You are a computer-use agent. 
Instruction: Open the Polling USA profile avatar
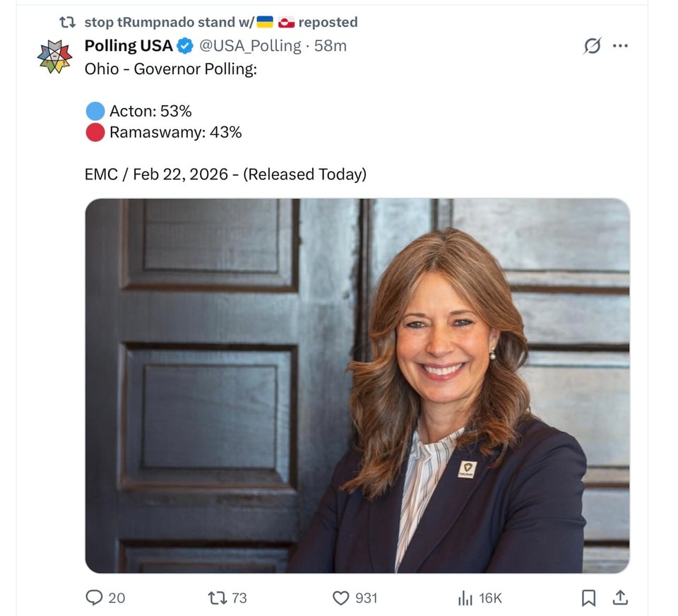[55, 57]
